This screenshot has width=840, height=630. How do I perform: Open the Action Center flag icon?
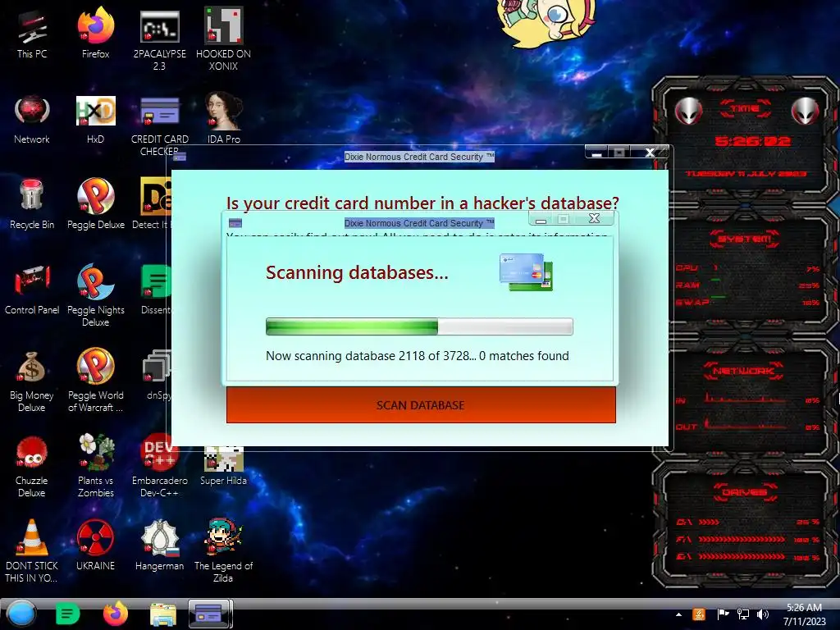click(723, 614)
